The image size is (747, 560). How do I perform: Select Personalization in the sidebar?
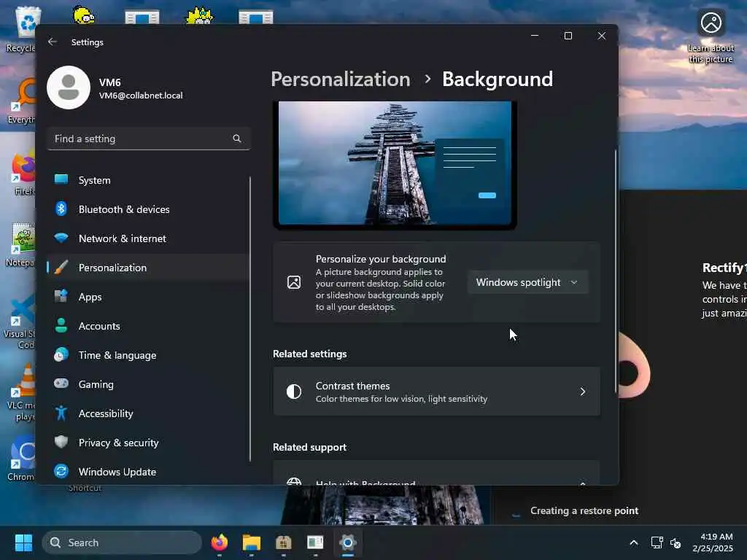tap(148, 268)
